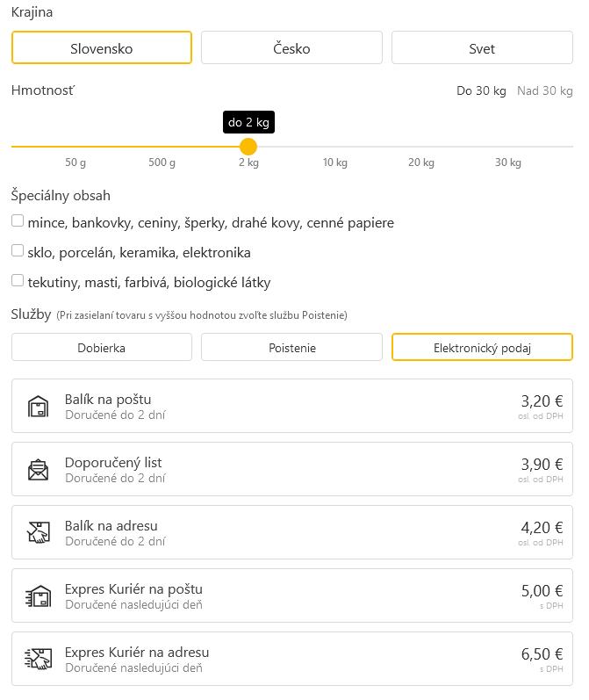The height and width of the screenshot is (700, 589).
Task: Tick the tekutiny, masti, farbivá checkbox
Action: (18, 281)
